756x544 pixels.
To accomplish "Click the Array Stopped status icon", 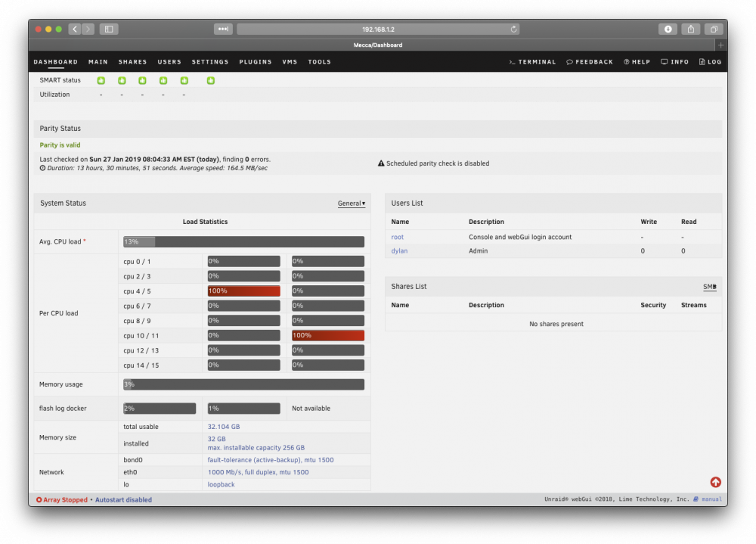I will (x=39, y=499).
